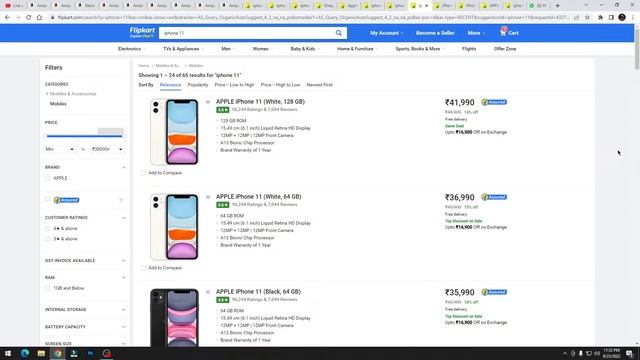Wishlist heart for iPhone 11 White 128 GB
Image resolution: width=640 pixels, height=360 pixels.
point(208,102)
